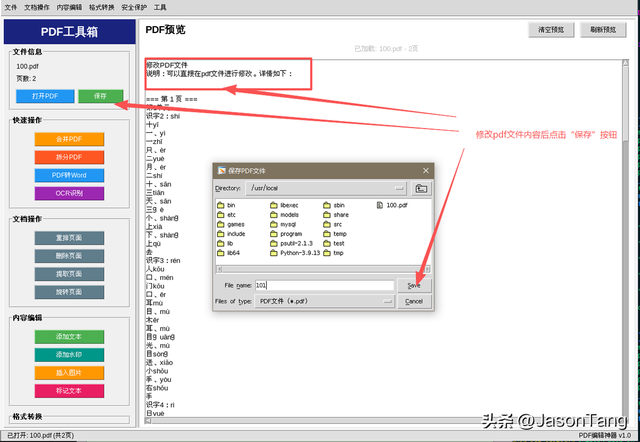Screen dimensions: 640x442
Task: Click the dialog scrollbar left arrow
Action: [x=219, y=269]
